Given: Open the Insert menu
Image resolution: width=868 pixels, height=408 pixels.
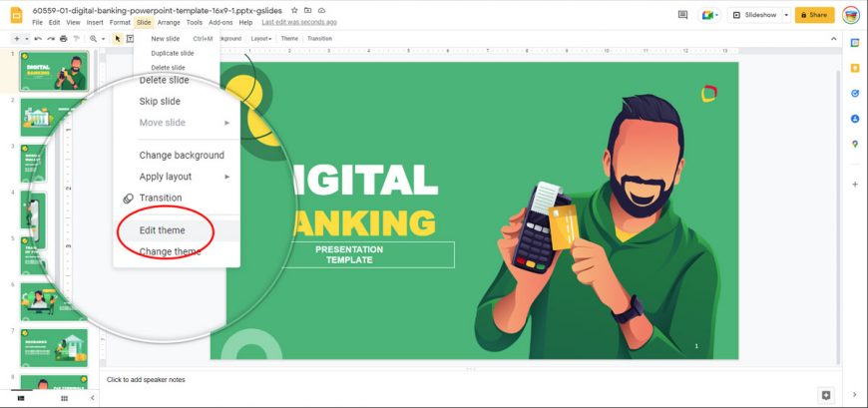Looking at the screenshot, I should (x=95, y=23).
